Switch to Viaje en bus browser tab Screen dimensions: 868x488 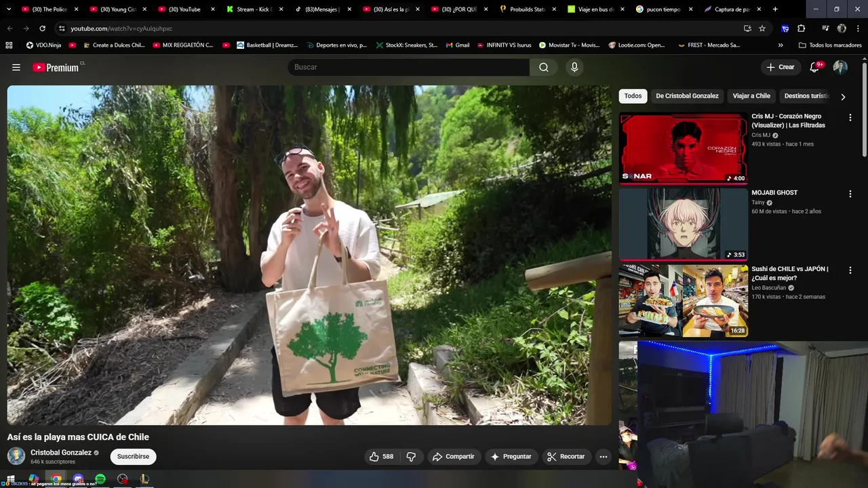pos(595,9)
